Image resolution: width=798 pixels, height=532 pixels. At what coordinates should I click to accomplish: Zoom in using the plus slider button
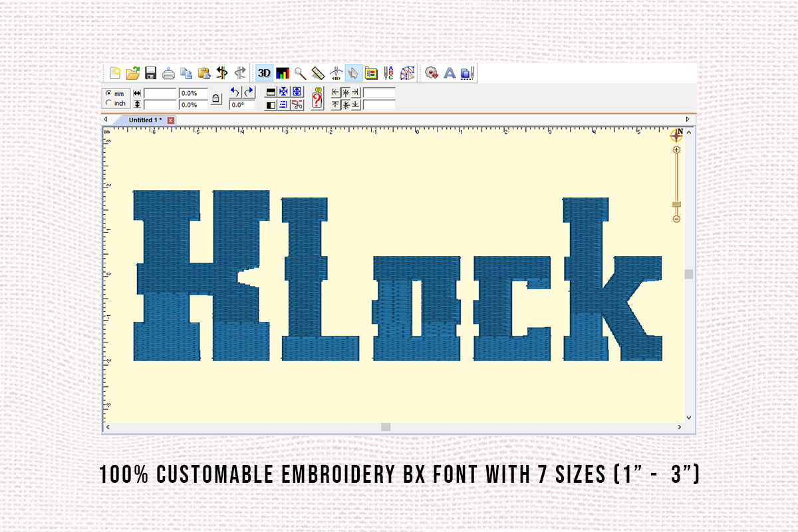coord(675,151)
